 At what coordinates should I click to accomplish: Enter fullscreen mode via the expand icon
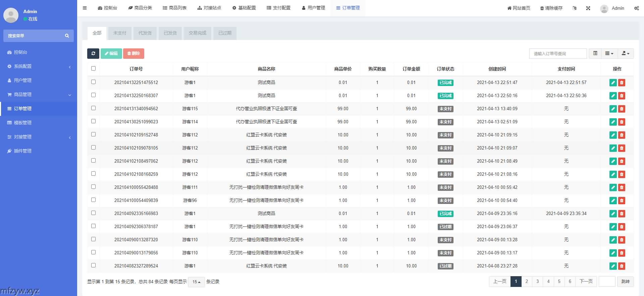click(588, 8)
